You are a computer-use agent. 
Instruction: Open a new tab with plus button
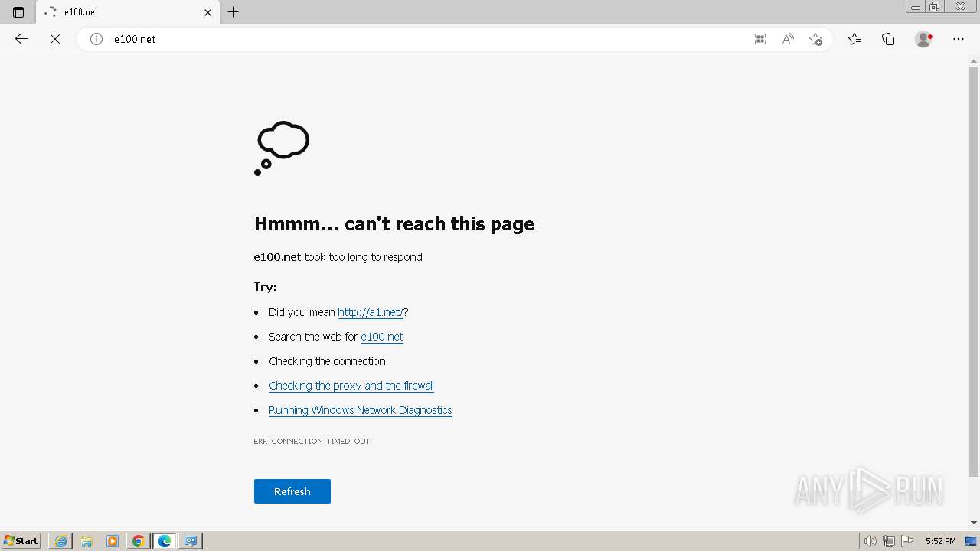pos(234,12)
